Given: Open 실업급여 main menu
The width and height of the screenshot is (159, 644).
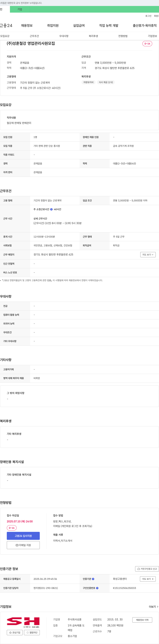Looking at the screenshot, I should tap(79, 26).
